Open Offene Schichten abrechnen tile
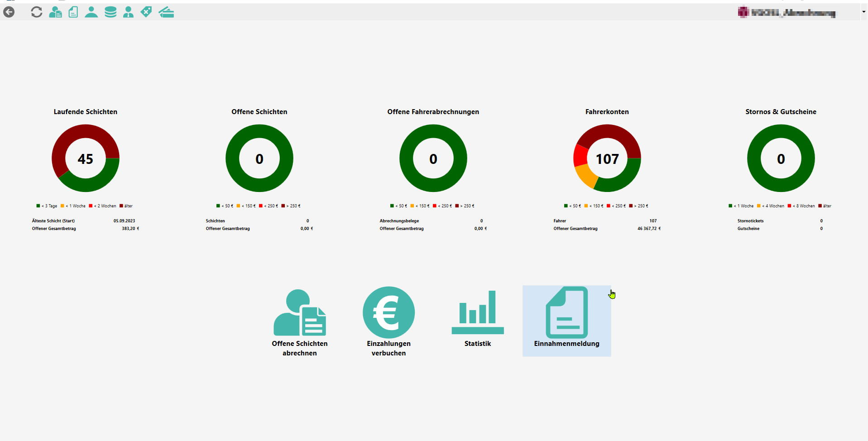 click(x=299, y=321)
